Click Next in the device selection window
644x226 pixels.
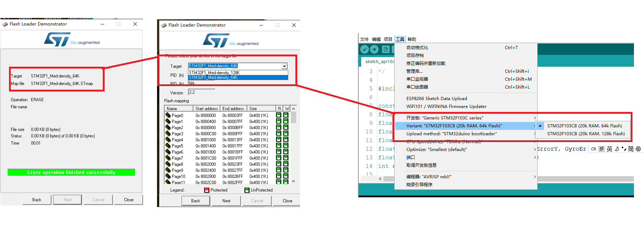226,201
